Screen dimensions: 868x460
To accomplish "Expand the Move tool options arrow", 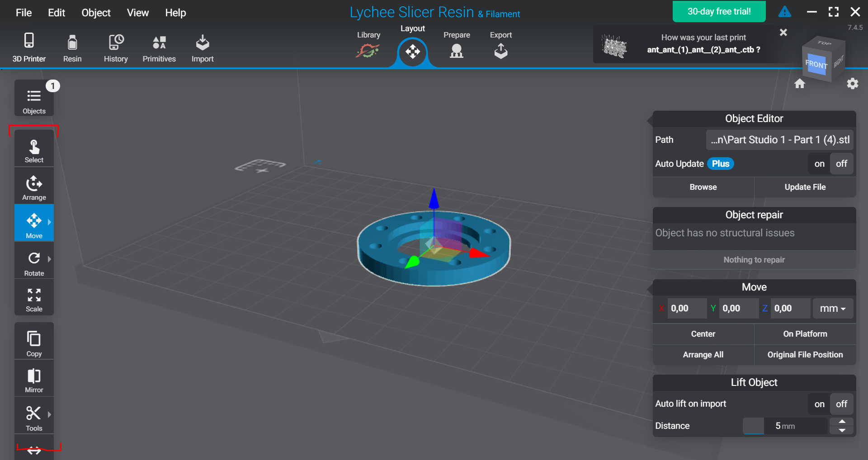I will tap(49, 222).
